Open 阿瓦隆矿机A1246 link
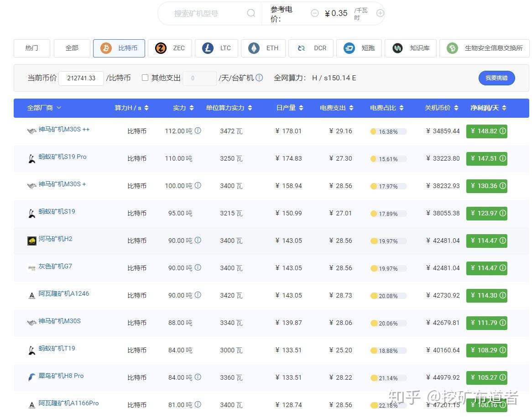 (x=64, y=293)
